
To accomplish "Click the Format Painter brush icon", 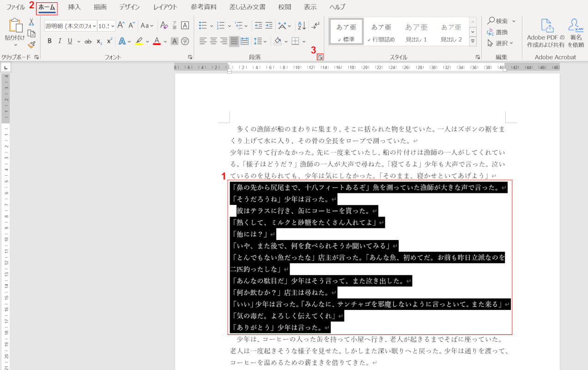I will tap(31, 45).
